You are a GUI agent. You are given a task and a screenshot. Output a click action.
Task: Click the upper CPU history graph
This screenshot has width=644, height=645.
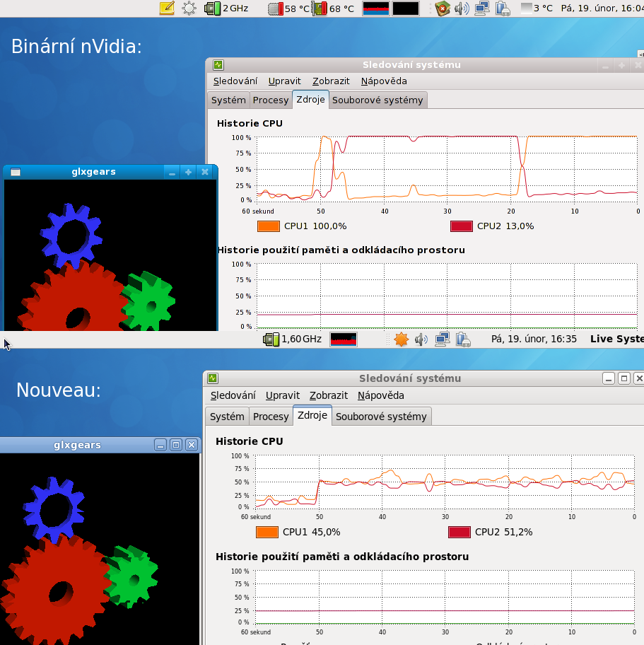tap(447, 169)
